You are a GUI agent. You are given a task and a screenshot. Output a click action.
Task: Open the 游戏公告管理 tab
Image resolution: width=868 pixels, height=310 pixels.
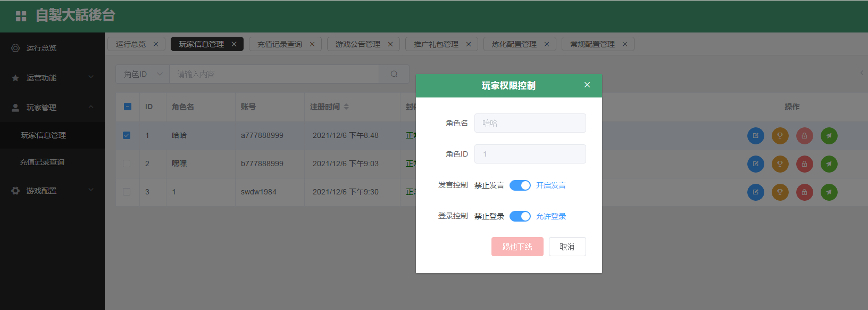(x=357, y=44)
